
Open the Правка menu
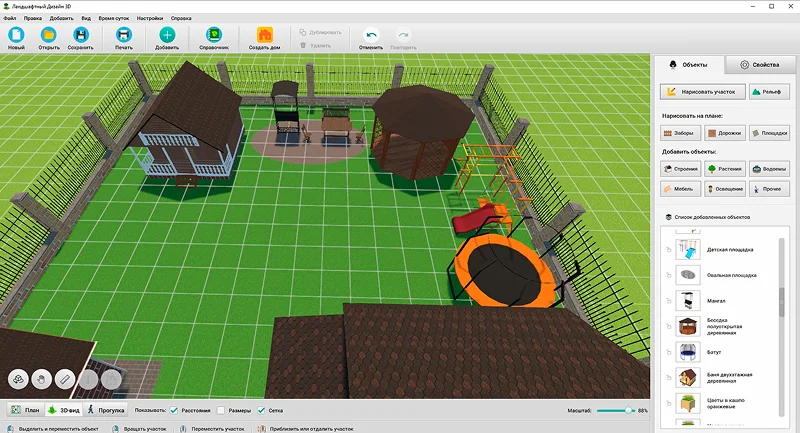[x=33, y=18]
